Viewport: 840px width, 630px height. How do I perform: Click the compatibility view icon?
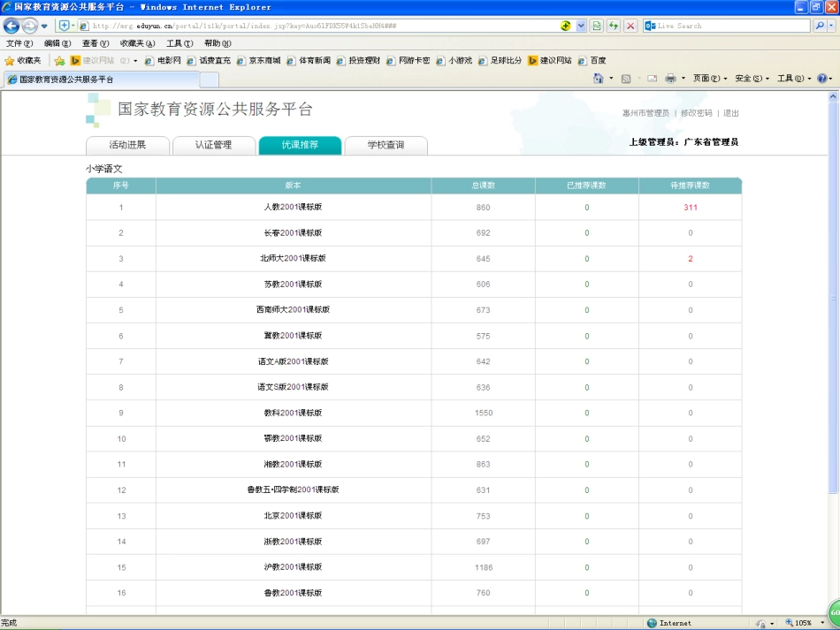(x=597, y=26)
